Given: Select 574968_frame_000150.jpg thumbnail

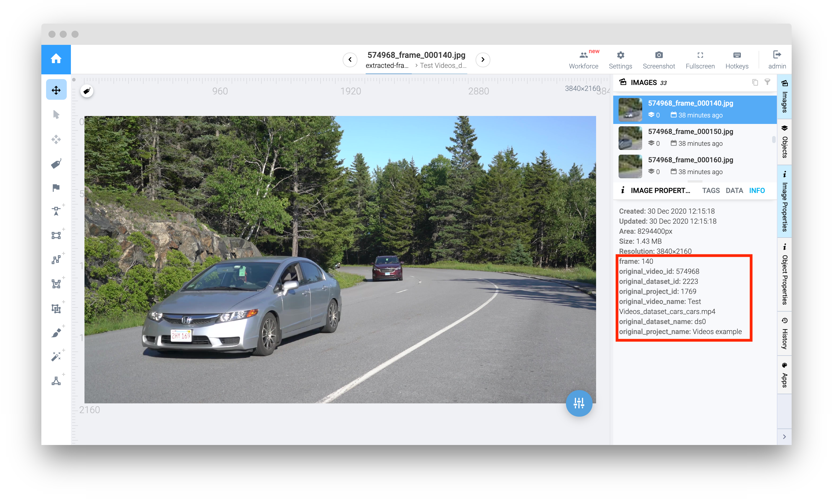Looking at the screenshot, I should coord(630,138).
